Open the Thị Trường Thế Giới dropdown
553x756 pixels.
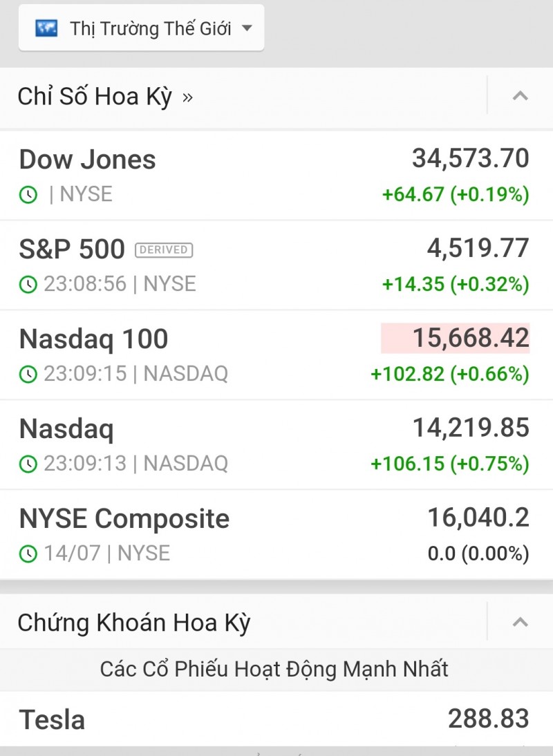tap(142, 28)
